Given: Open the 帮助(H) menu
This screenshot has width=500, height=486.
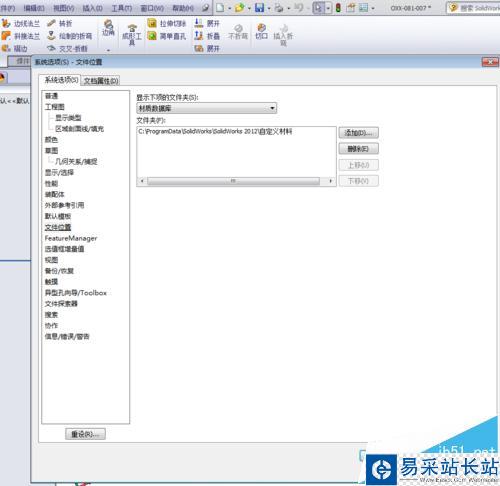Looking at the screenshot, I should 183,8.
